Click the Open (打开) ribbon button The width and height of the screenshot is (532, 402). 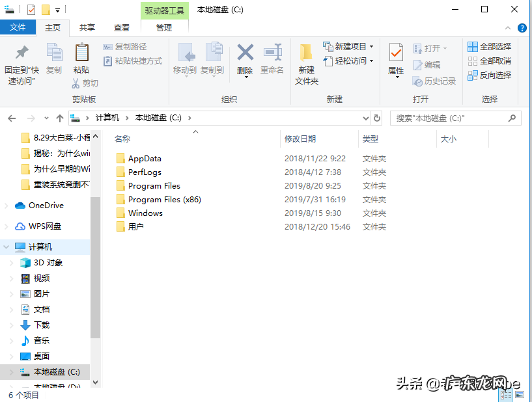[430, 49]
